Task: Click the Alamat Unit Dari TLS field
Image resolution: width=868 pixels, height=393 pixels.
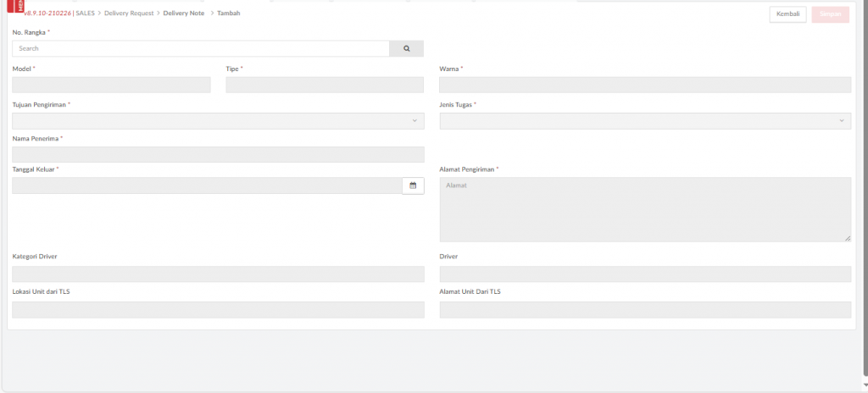Action: click(x=645, y=310)
